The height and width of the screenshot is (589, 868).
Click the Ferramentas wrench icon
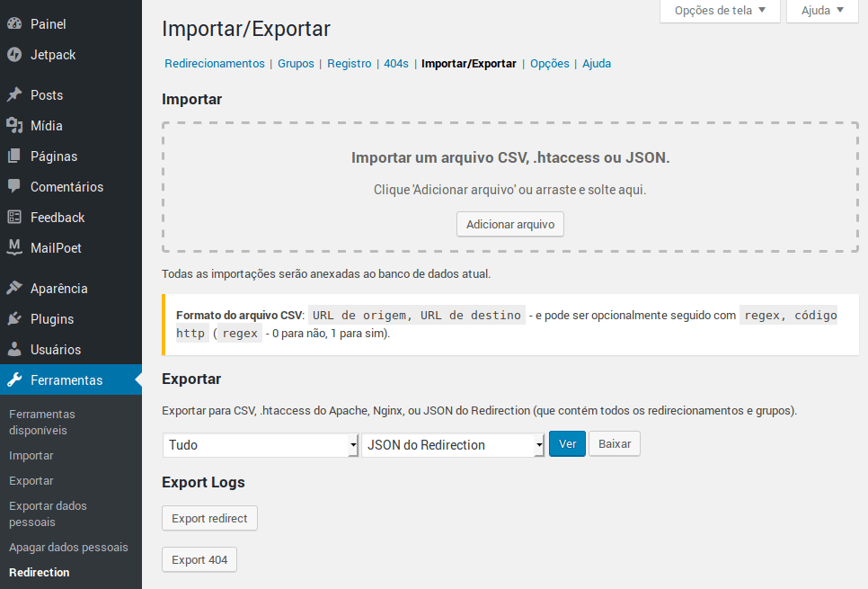[14, 379]
